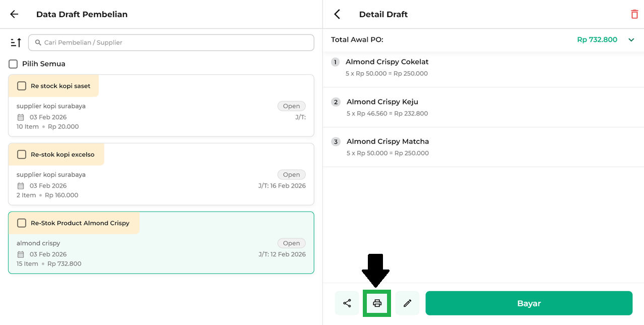Select the Almond Crispy Matcha item row
Viewport: 644px width, 325px height.
483,147
